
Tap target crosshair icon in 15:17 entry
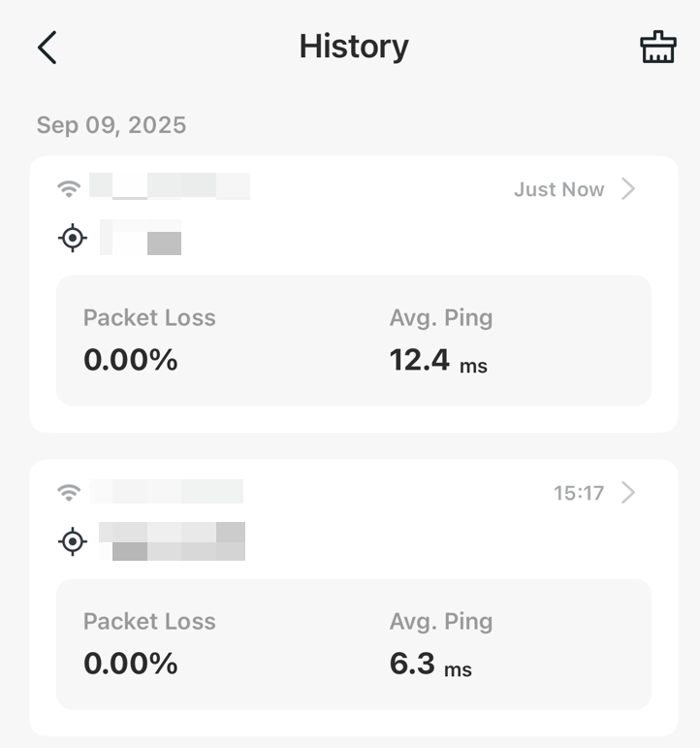73,541
